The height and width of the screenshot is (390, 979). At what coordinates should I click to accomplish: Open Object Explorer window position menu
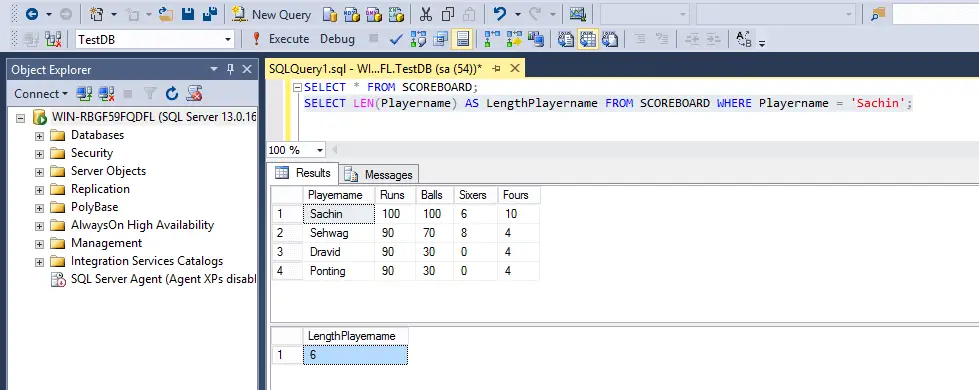click(x=214, y=69)
